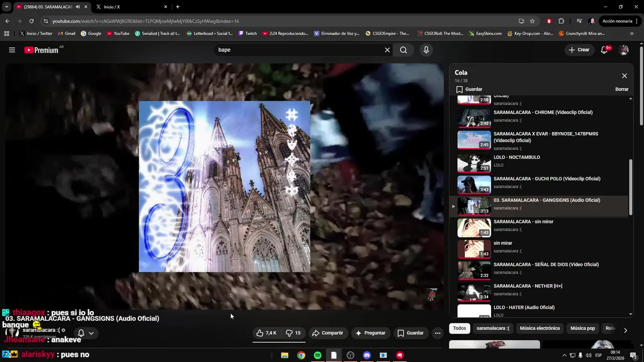Open Discord from the taskbar
Screen dimensions: 644x362
(x=367, y=355)
